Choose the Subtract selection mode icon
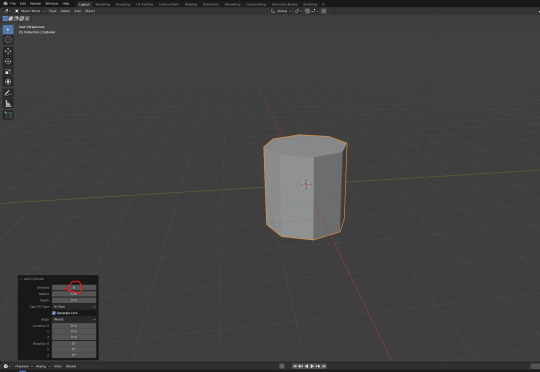This screenshot has width=540, height=372. click(16, 19)
